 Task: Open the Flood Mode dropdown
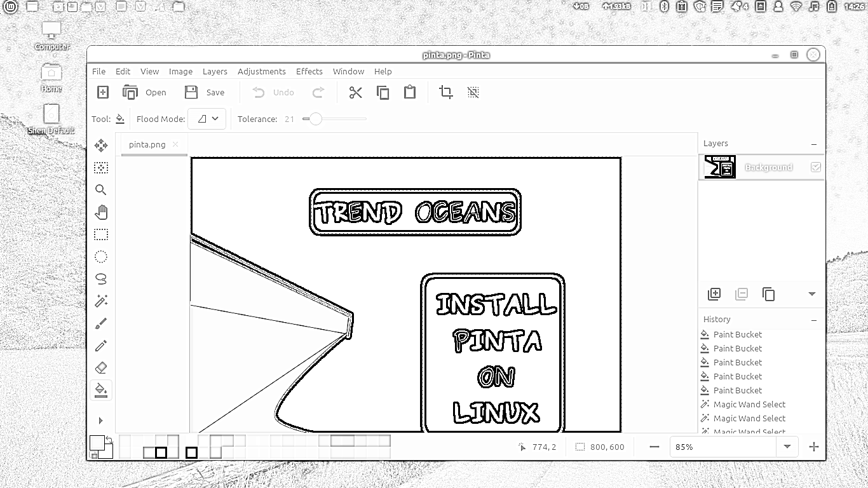207,119
